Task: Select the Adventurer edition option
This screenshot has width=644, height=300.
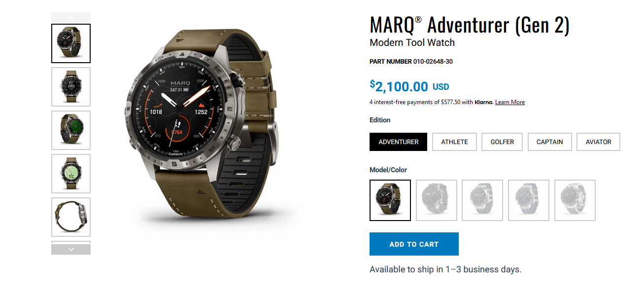Action: (398, 142)
